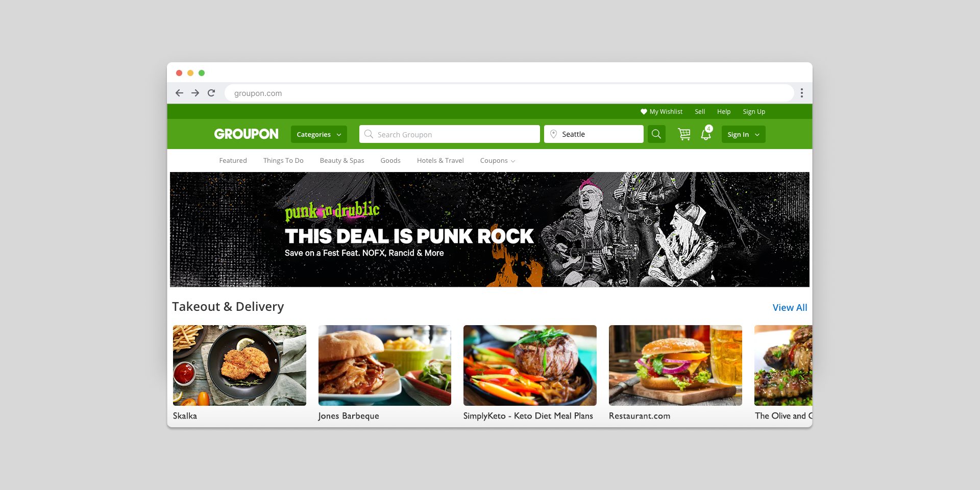Click the green search magnifier button

coord(656,134)
